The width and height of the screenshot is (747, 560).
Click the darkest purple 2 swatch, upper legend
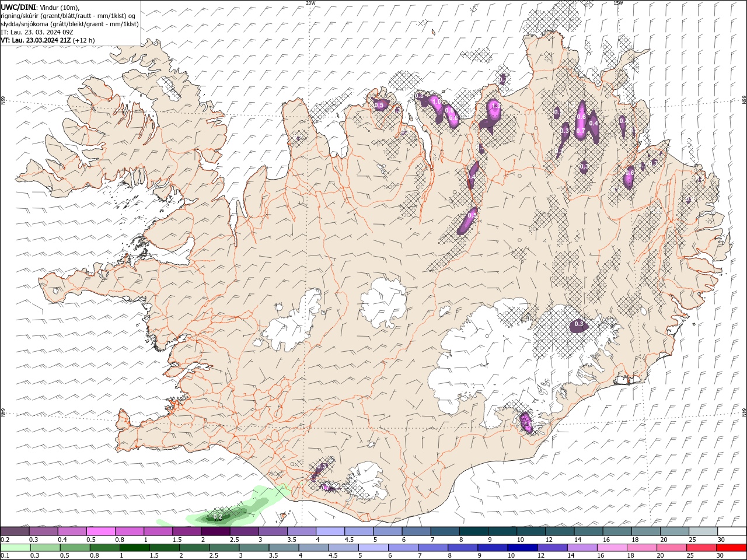point(215,531)
